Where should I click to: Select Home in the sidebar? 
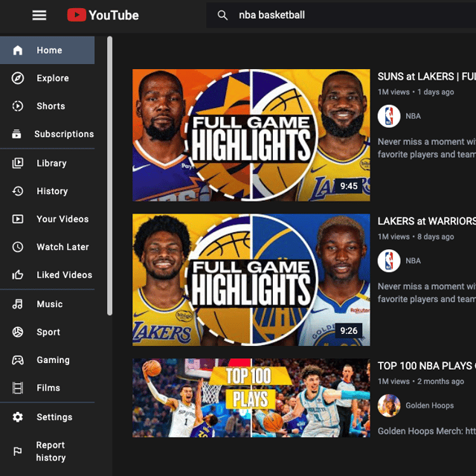pyautogui.click(x=49, y=51)
